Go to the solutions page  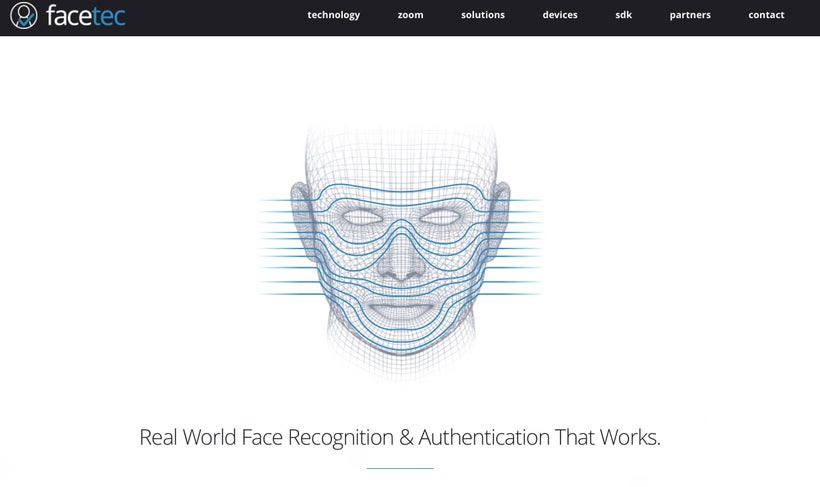[x=483, y=15]
